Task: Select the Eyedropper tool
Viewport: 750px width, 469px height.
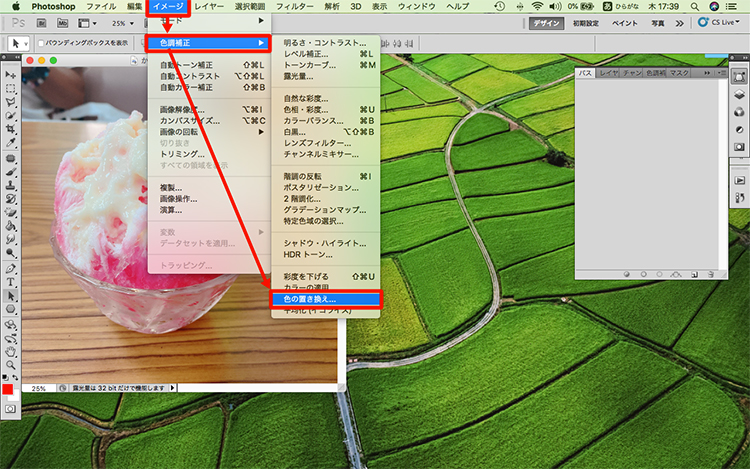Action: (10, 143)
